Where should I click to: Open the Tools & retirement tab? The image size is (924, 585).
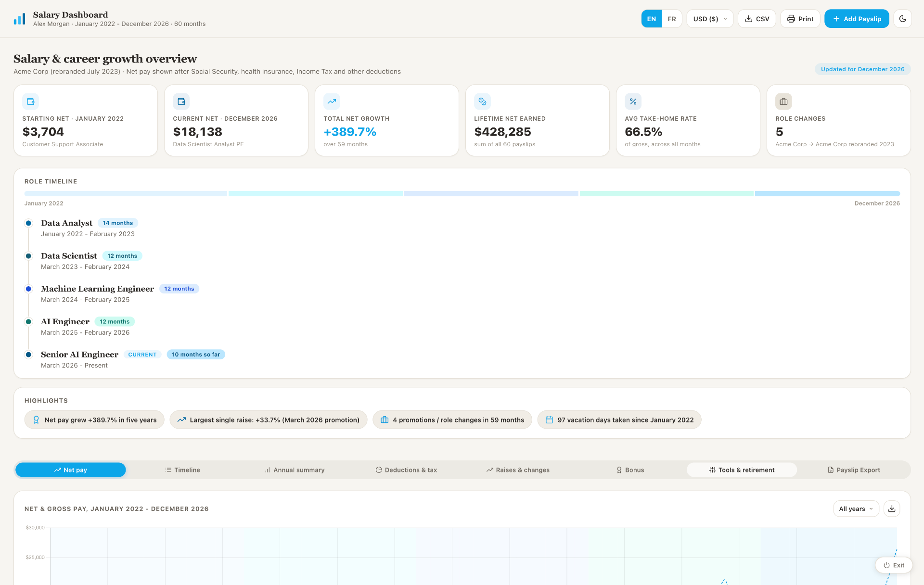[742, 470]
